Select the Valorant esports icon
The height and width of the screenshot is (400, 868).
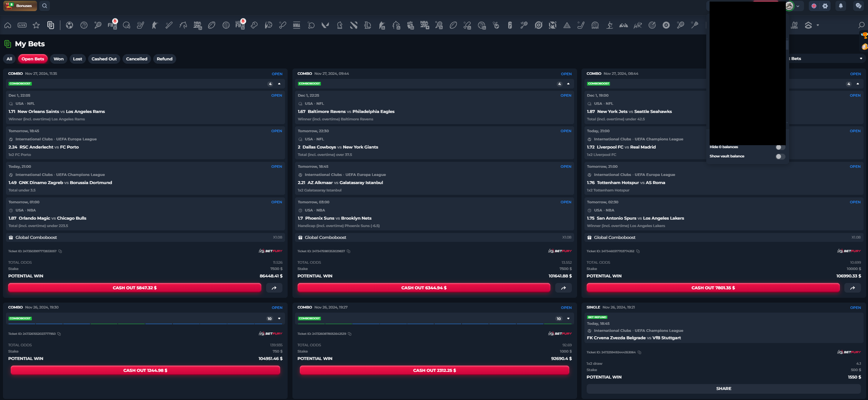click(325, 25)
